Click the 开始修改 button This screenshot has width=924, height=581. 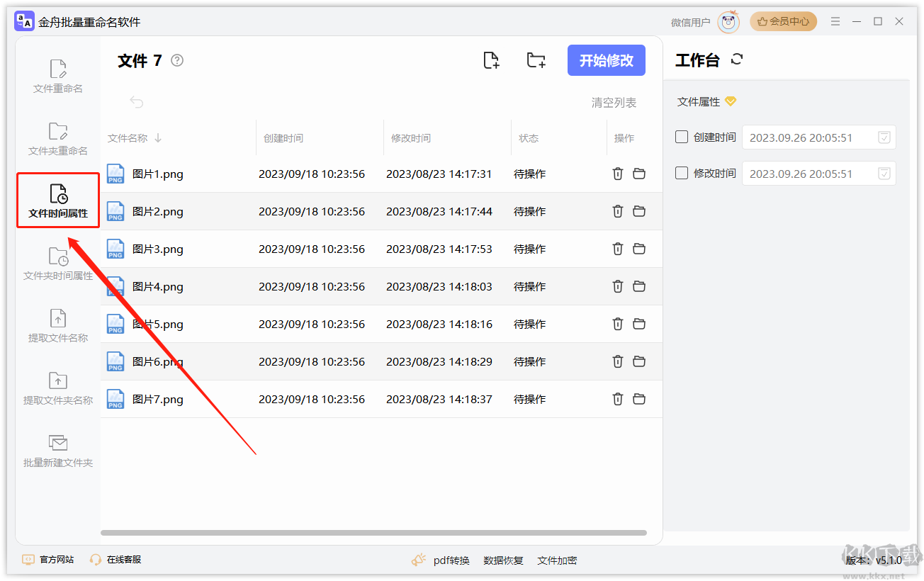606,60
